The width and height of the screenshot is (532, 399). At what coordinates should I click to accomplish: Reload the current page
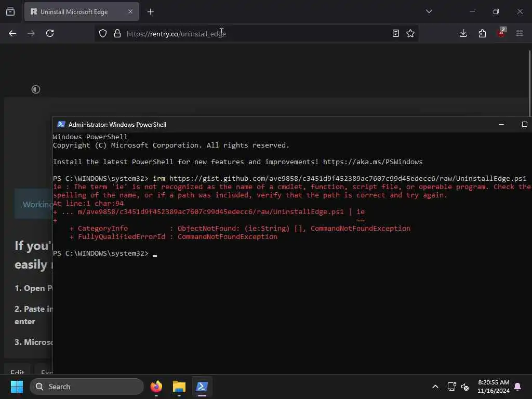coord(50,33)
